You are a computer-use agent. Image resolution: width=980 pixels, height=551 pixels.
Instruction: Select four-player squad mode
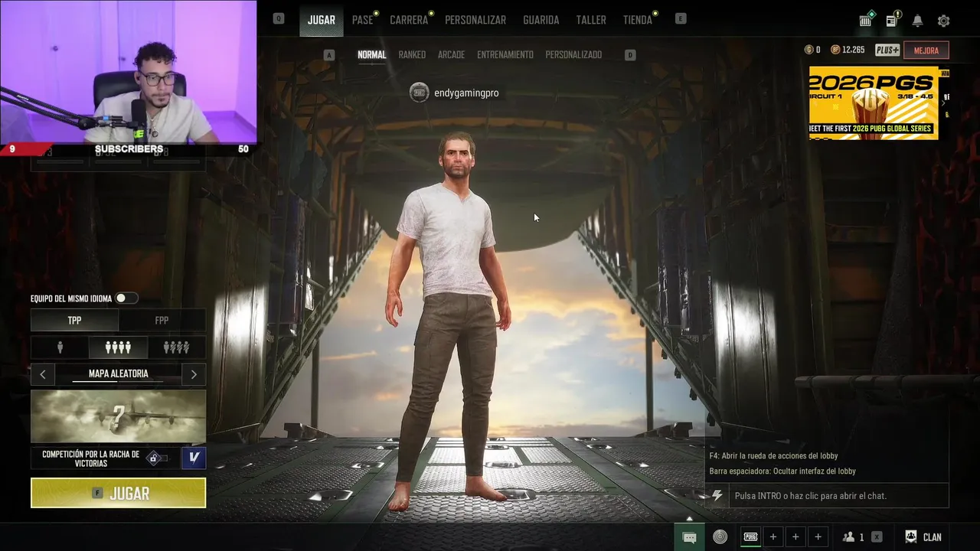[118, 347]
